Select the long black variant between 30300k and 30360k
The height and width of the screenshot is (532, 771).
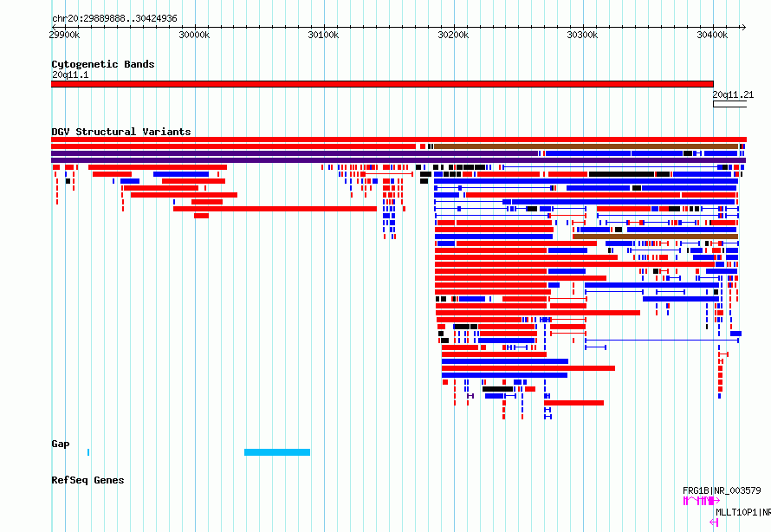(x=621, y=174)
